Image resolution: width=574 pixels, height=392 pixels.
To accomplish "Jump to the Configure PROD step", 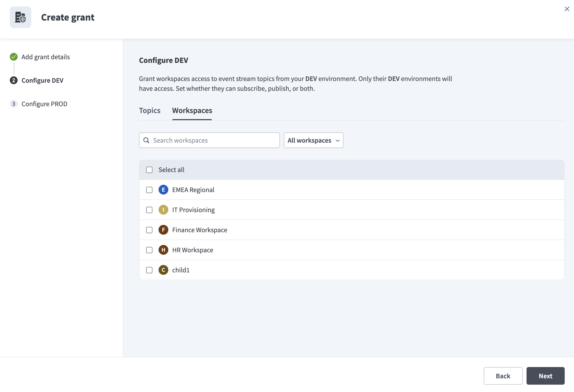I will point(45,104).
